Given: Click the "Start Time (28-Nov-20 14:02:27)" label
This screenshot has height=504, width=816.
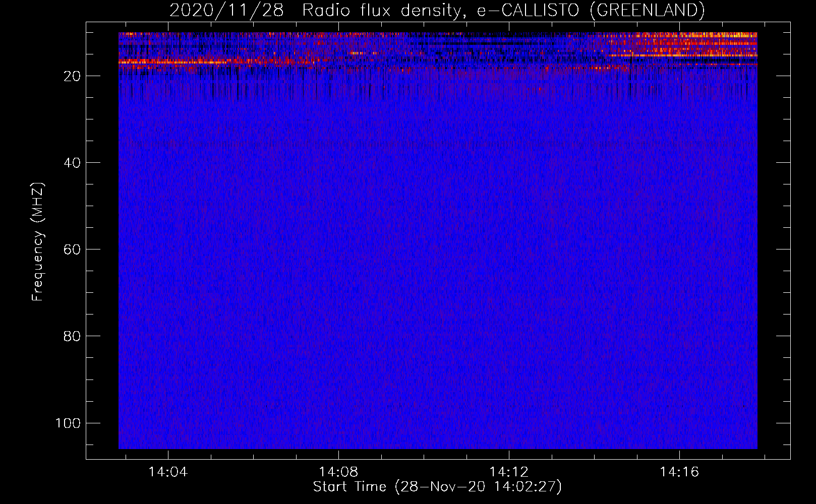Looking at the screenshot, I should (437, 486).
